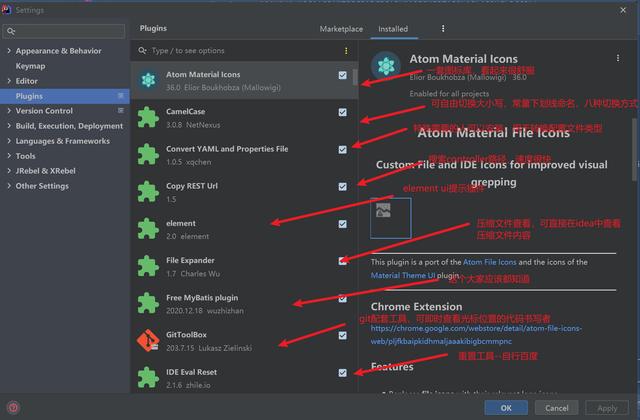Close the Settings dialog window
Image resolution: width=640 pixels, height=420 pixels.
click(623, 10)
